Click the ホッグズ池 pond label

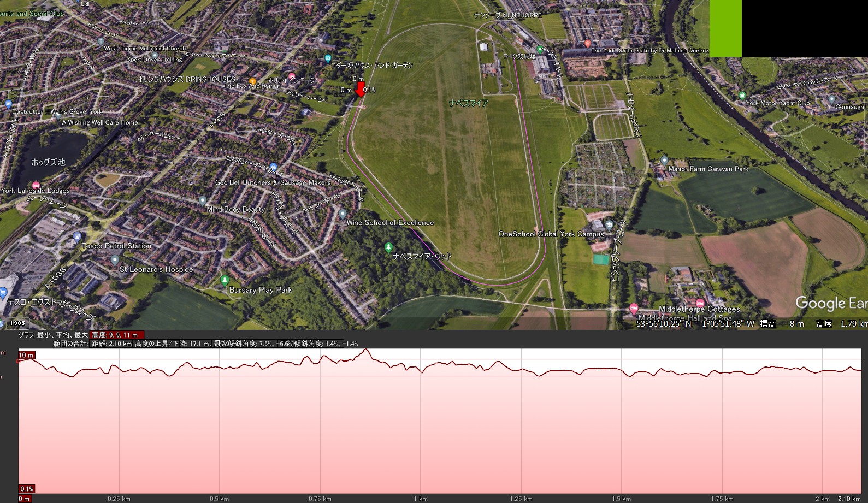48,162
